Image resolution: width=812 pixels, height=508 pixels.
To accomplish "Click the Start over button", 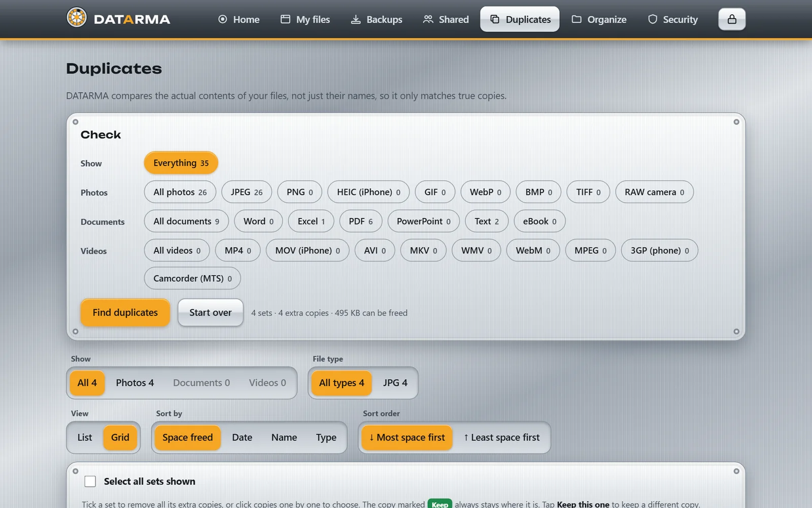I will point(211,312).
